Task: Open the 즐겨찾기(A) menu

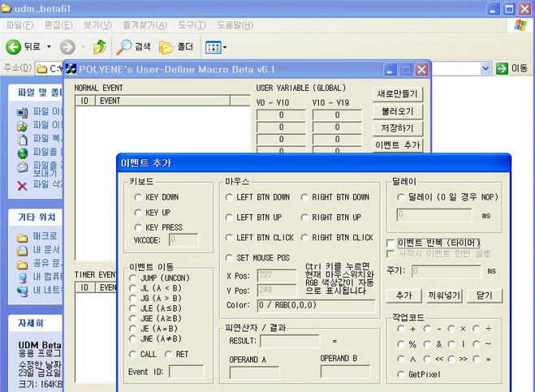Action: [145, 25]
